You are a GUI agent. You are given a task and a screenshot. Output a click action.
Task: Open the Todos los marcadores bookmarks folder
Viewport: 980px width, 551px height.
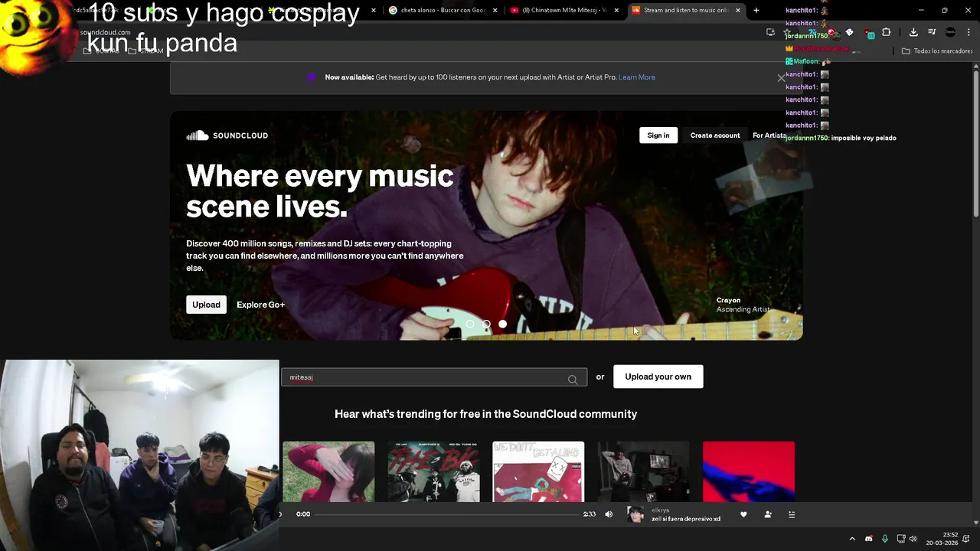[x=937, y=51]
